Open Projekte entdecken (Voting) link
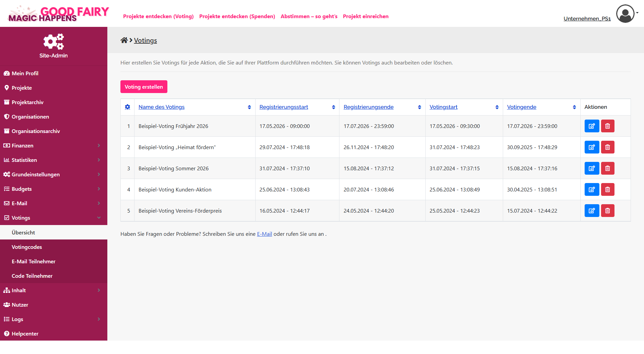The width and height of the screenshot is (644, 354). coord(158,16)
